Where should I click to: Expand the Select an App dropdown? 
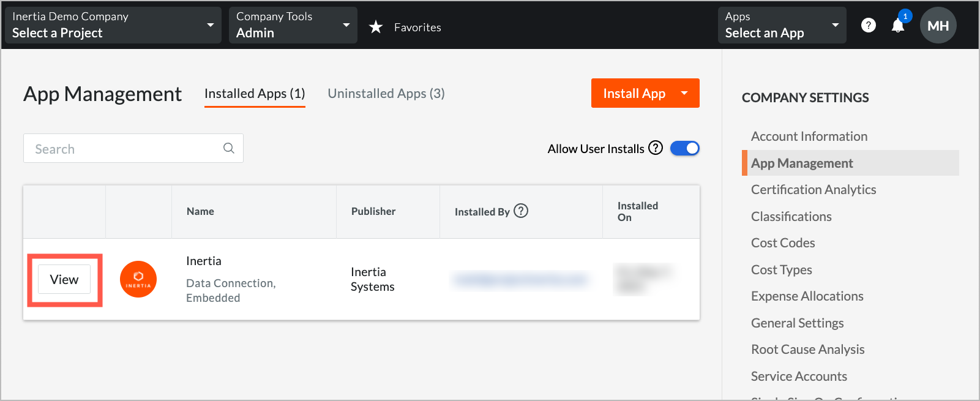[x=782, y=25]
